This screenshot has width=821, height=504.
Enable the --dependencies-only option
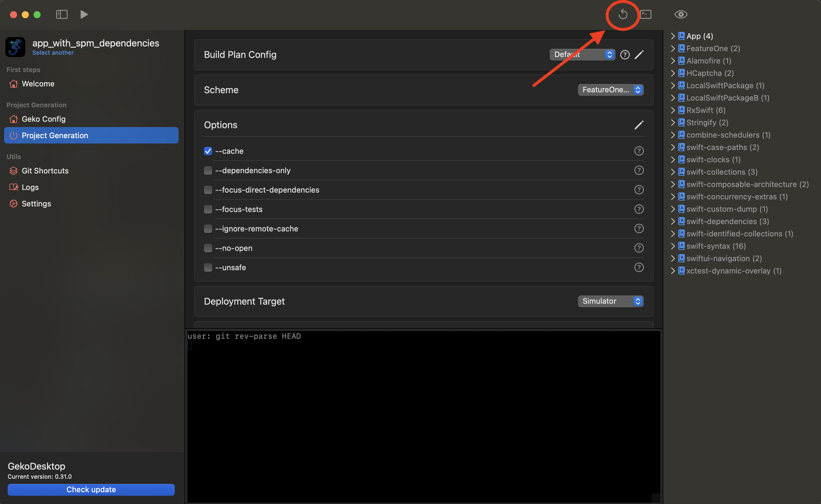(x=208, y=170)
